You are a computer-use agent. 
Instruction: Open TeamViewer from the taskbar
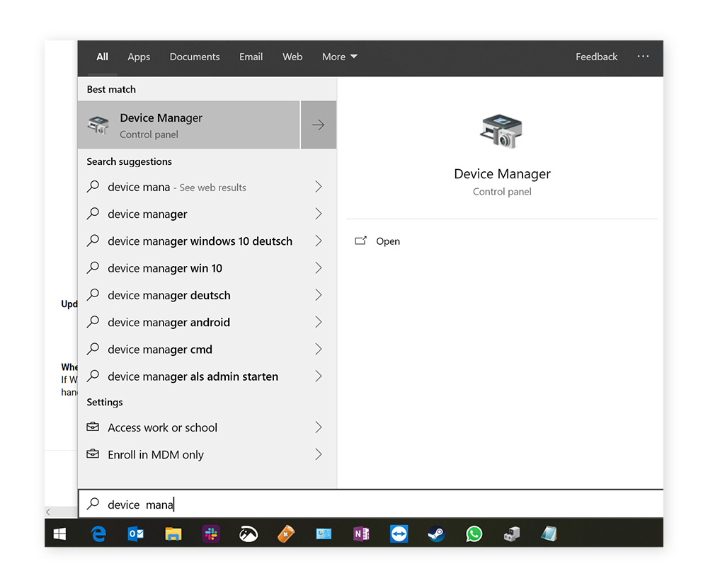(x=399, y=534)
